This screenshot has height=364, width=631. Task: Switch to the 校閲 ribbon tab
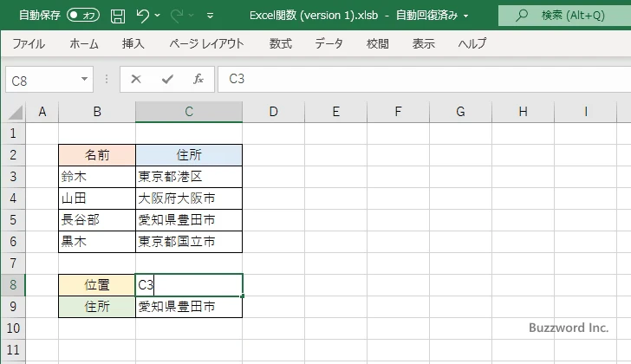(378, 43)
